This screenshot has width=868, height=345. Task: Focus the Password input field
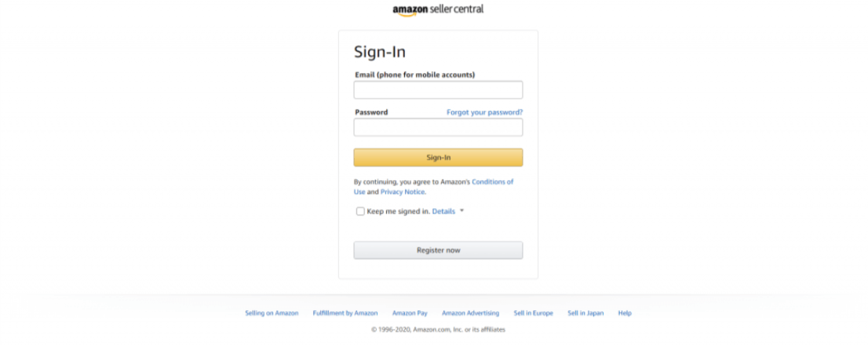pos(438,127)
